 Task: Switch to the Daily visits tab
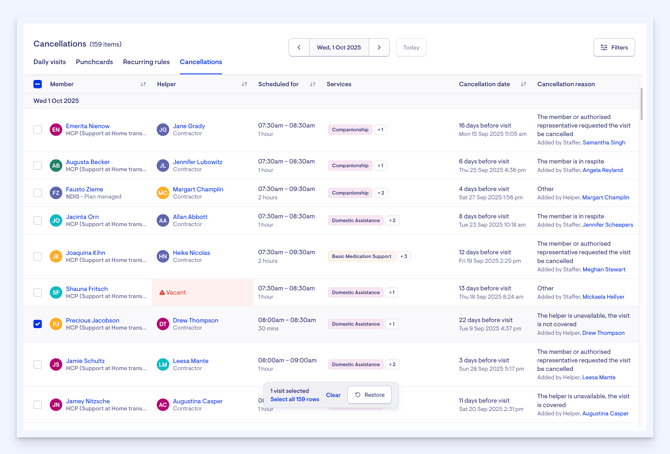(50, 62)
